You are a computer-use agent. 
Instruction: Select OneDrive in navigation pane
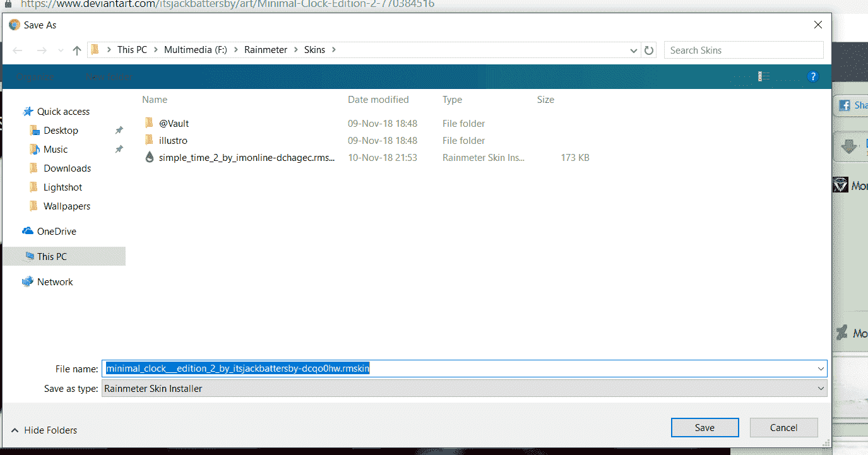pos(56,231)
